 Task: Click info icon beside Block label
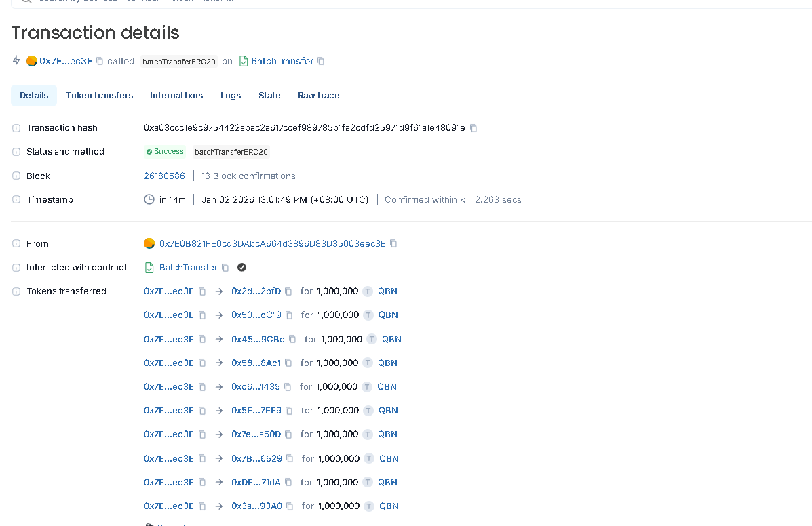16,176
